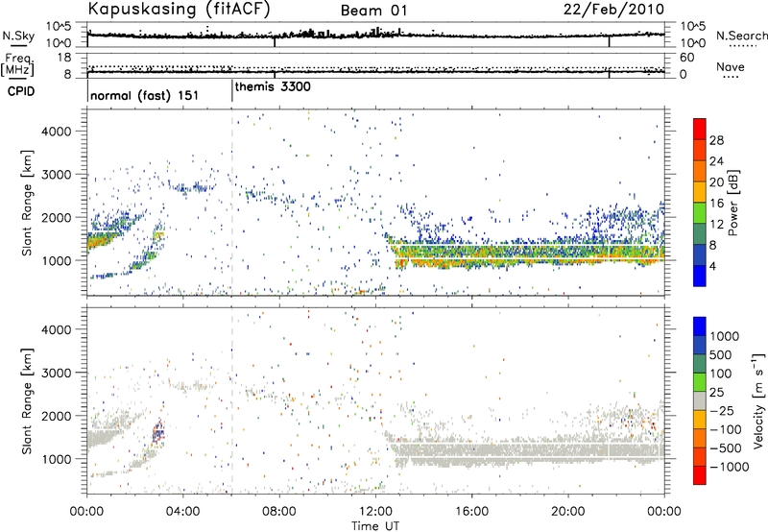Click the 'themis 3300' CPID label
The width and height of the screenshot is (768, 532).
[x=273, y=86]
